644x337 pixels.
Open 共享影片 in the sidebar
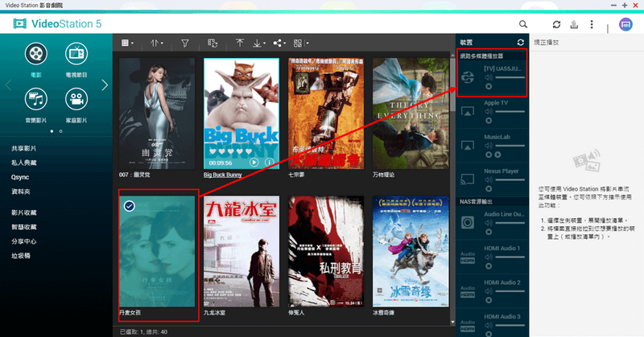tap(24, 149)
